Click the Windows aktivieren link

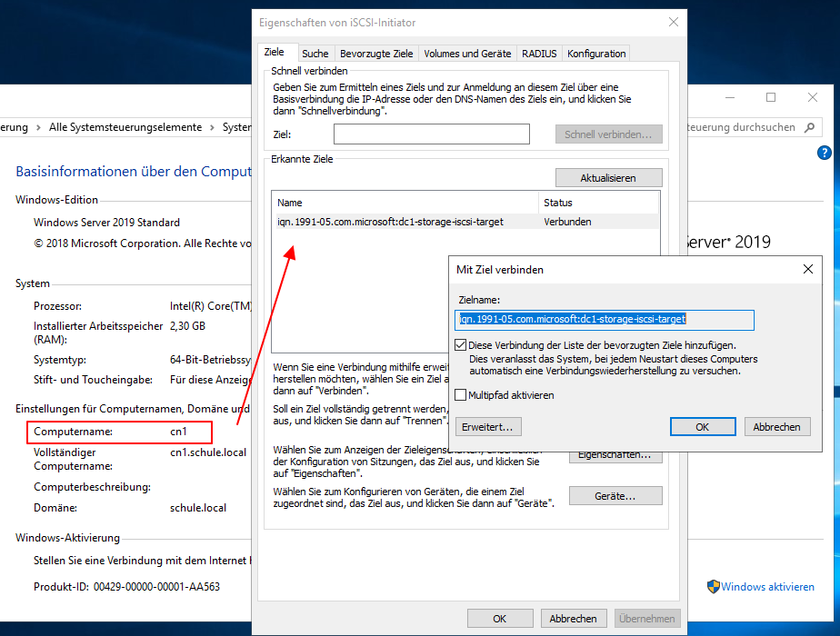click(767, 587)
